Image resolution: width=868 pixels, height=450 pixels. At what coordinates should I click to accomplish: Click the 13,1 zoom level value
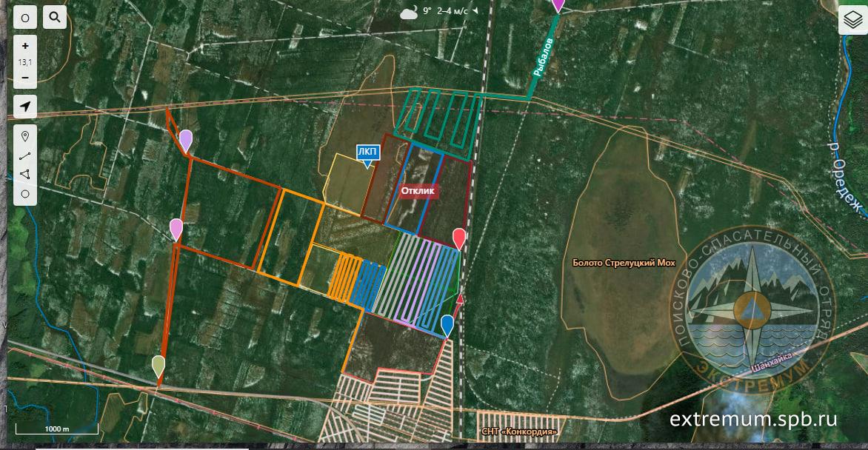(x=25, y=63)
